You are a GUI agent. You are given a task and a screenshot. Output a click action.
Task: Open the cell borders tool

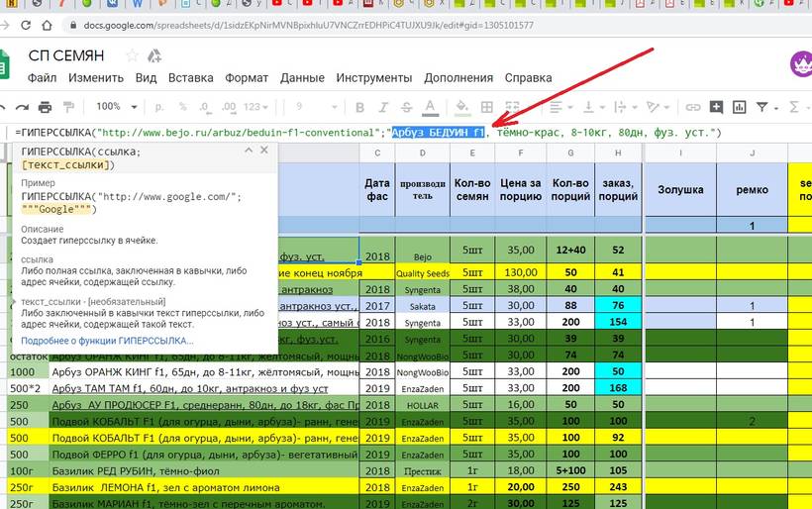(487, 107)
